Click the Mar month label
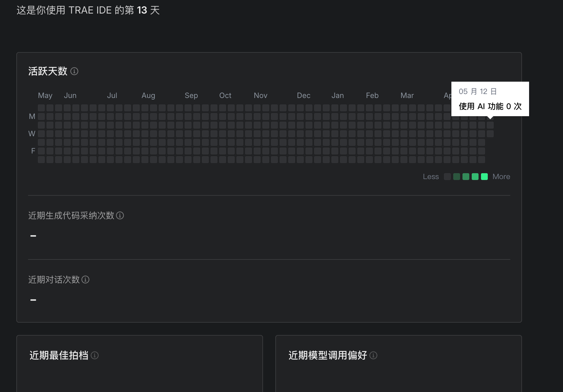 click(x=407, y=96)
